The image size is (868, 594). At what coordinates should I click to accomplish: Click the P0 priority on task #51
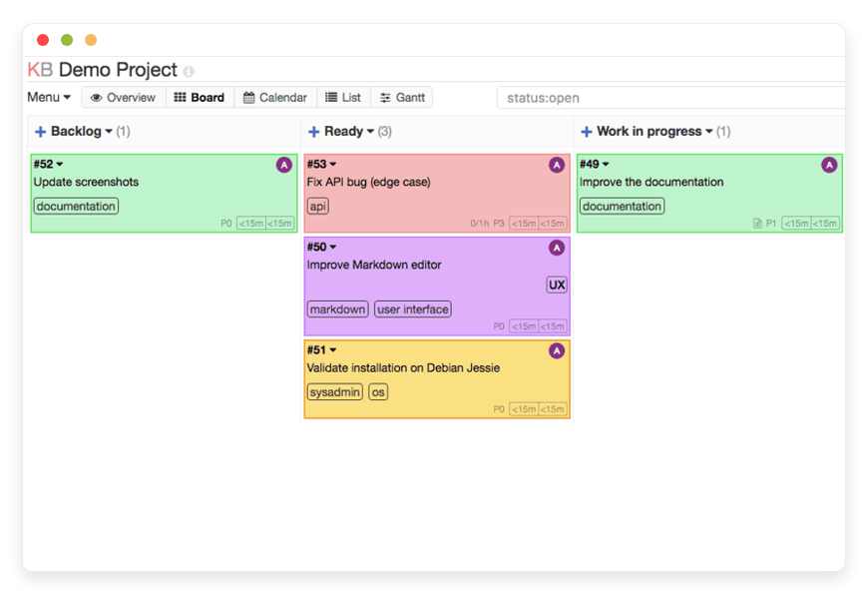point(499,409)
